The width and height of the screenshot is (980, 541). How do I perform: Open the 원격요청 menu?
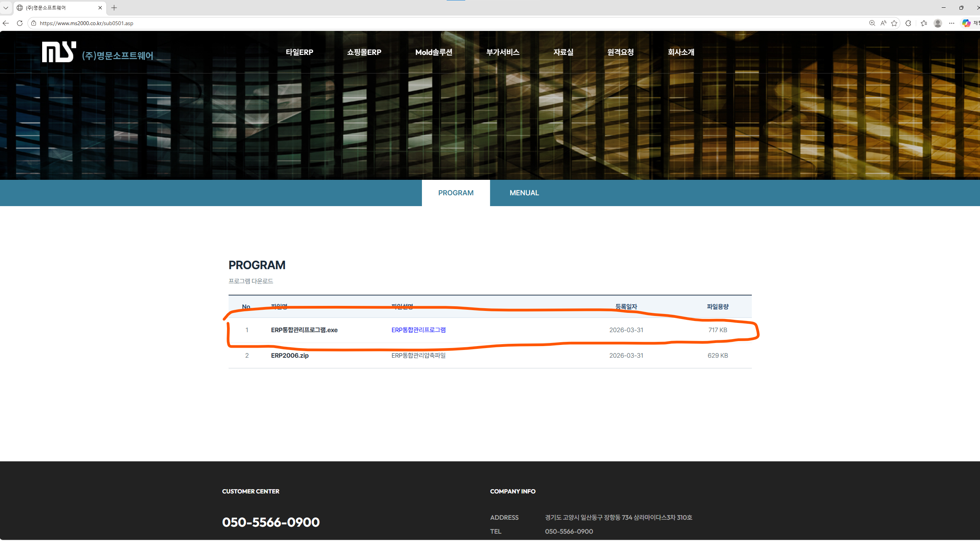point(620,52)
